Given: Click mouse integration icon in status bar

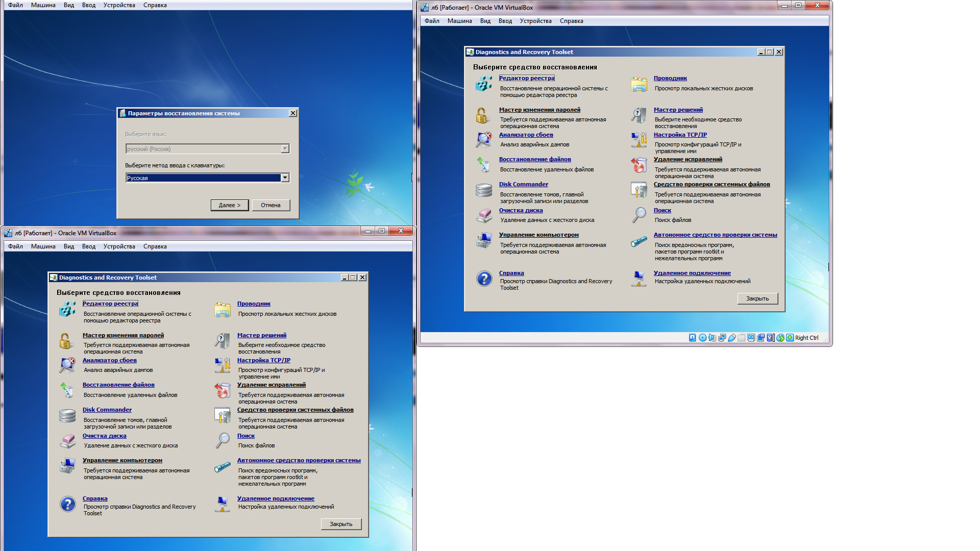Looking at the screenshot, I should pyautogui.click(x=780, y=338).
